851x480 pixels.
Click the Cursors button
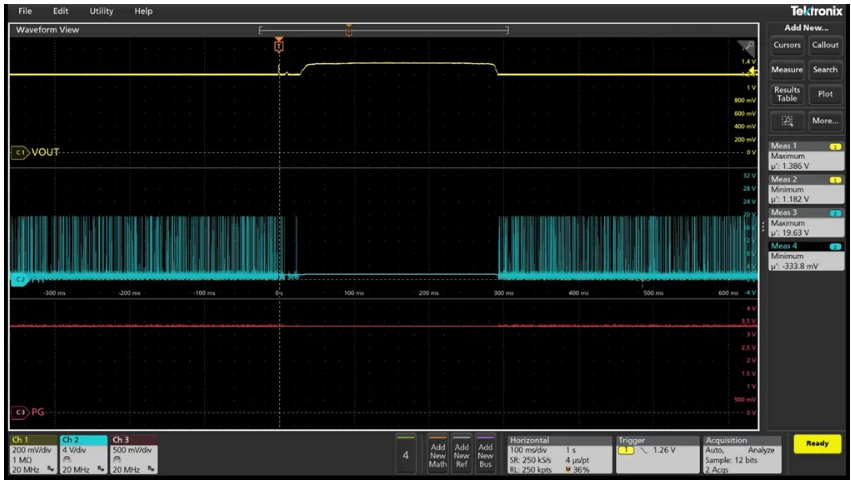pos(787,45)
